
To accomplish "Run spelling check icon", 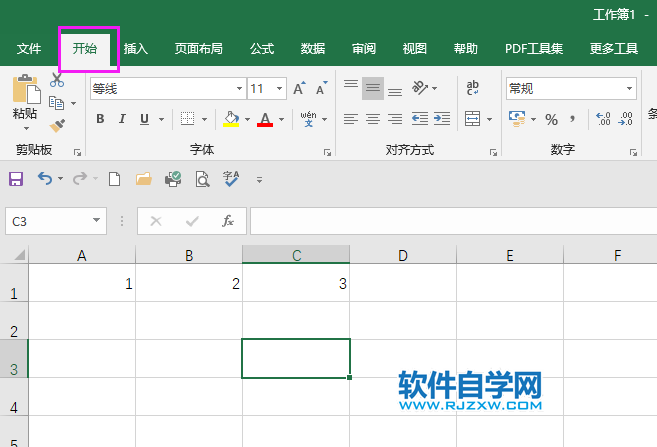I will [231, 179].
